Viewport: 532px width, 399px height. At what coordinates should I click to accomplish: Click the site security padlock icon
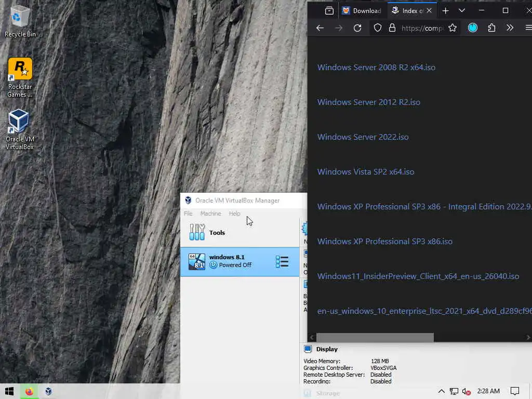pos(392,28)
